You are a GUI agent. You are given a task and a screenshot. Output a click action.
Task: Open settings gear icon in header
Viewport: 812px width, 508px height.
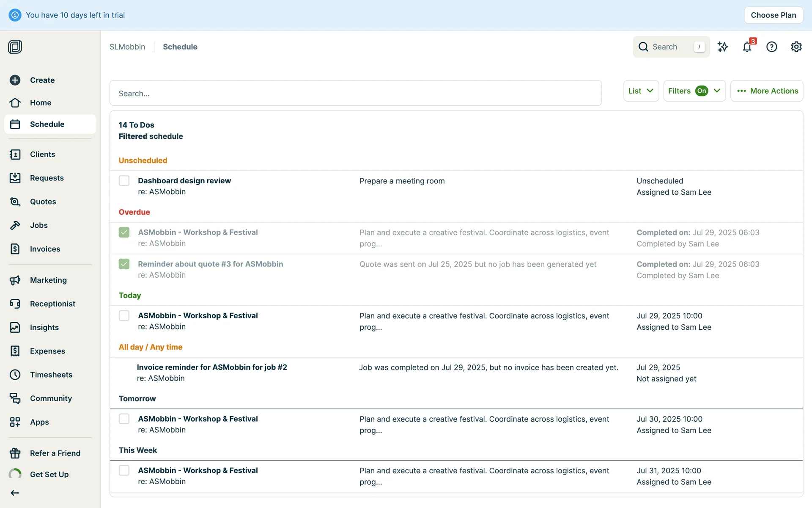pos(796,47)
